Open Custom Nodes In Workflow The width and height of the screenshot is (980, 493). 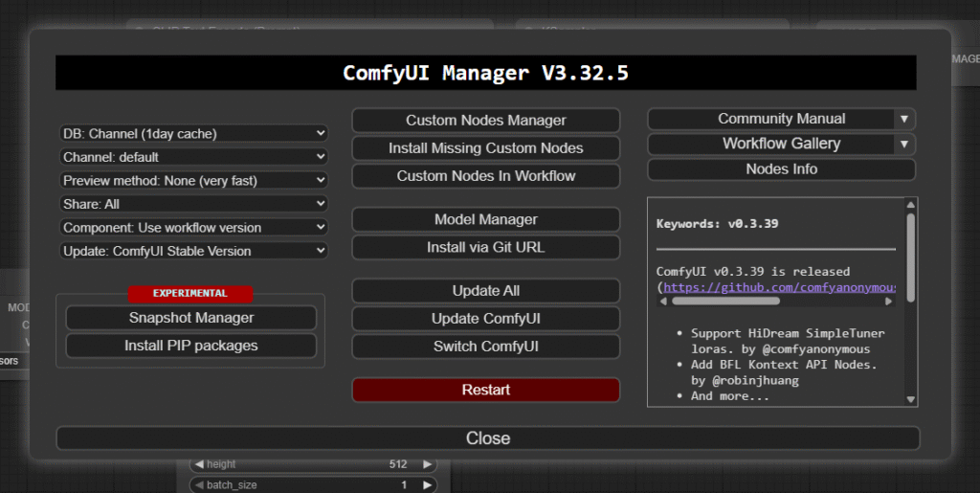pyautogui.click(x=485, y=176)
